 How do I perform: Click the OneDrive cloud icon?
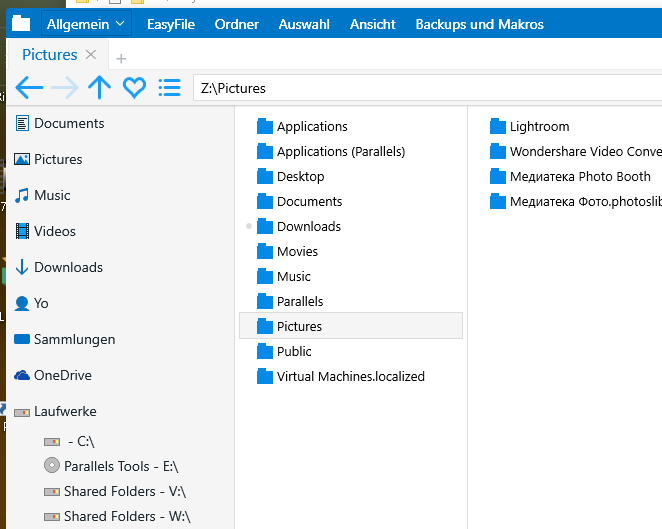[x=22, y=375]
